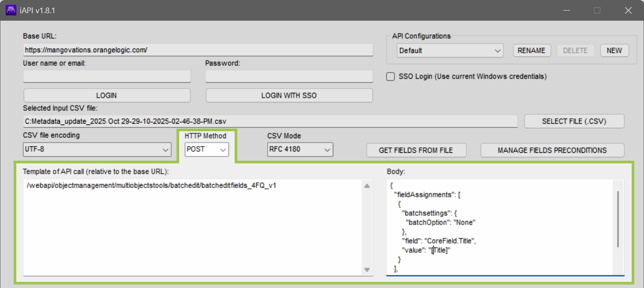The image size is (644, 288).
Task: Click the LOGIN WITH SSO button
Action: (x=289, y=95)
